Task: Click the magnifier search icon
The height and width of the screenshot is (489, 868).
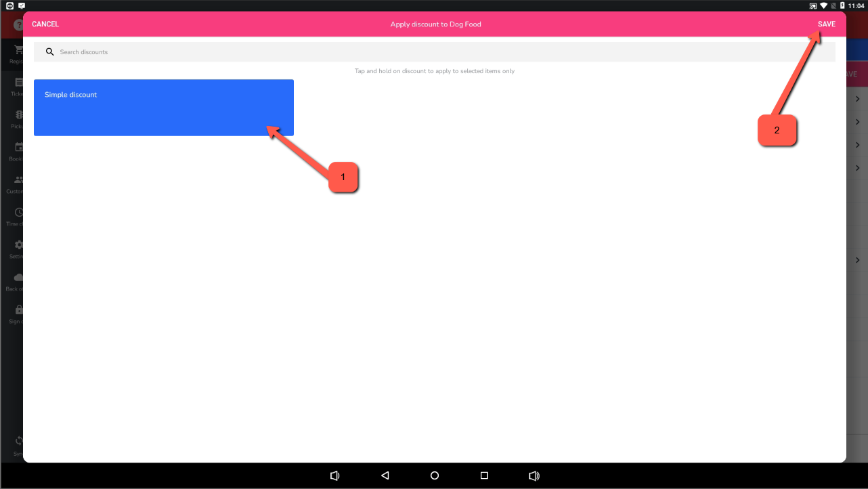Action: click(49, 52)
